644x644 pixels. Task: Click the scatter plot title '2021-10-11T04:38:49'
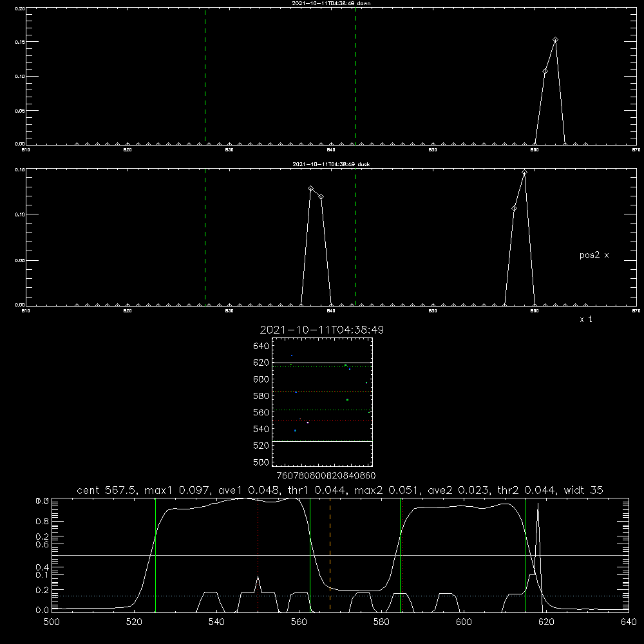tap(321, 330)
